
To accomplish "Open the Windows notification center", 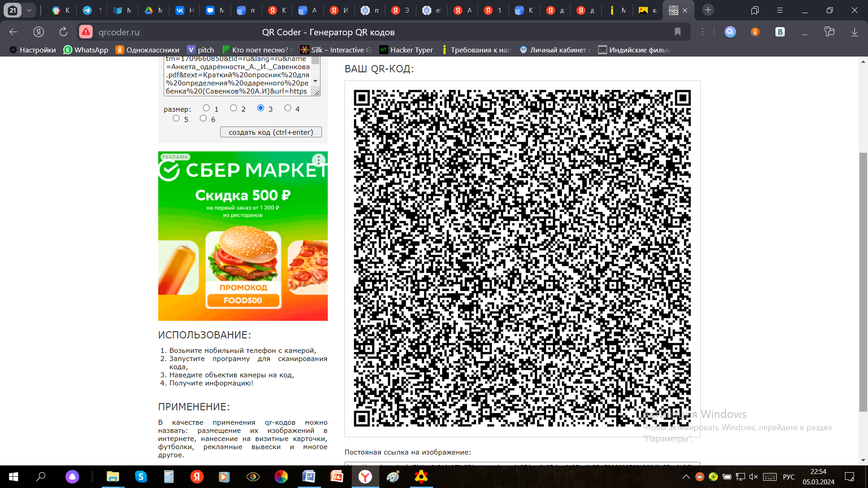I will click(849, 477).
